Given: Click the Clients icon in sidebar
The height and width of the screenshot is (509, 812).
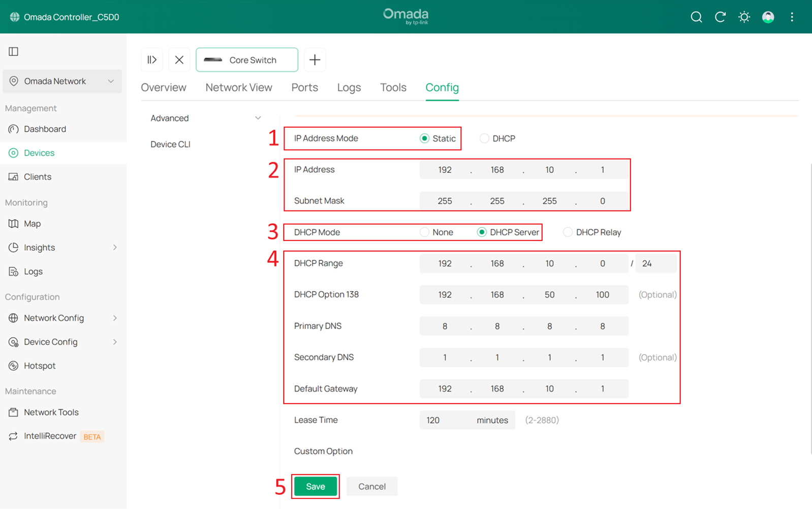Looking at the screenshot, I should click(14, 177).
